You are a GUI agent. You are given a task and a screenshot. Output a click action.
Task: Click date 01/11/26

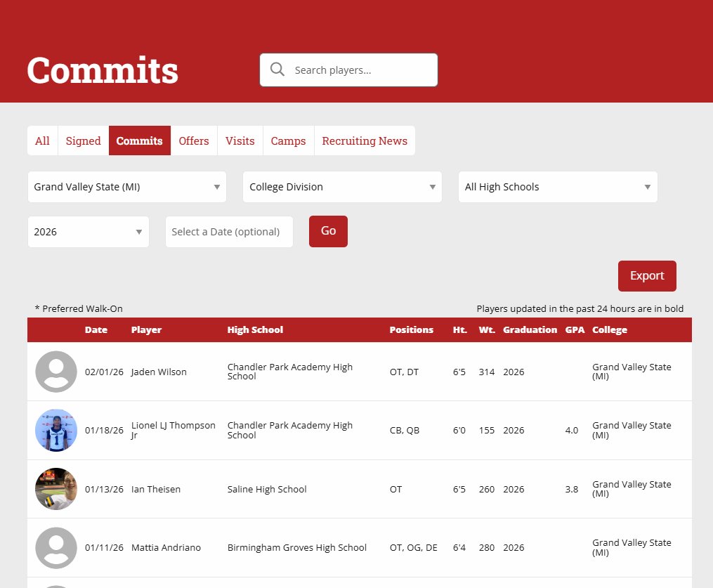tap(104, 547)
